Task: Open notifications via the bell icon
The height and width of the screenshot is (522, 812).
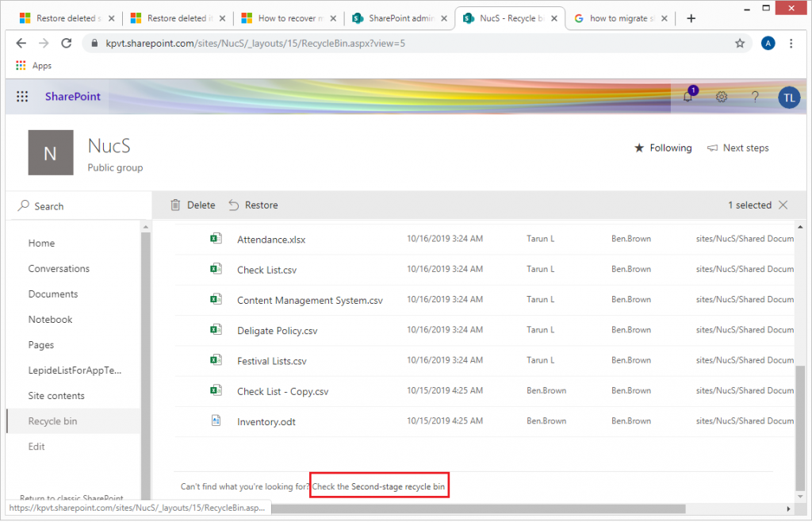Action: point(688,96)
